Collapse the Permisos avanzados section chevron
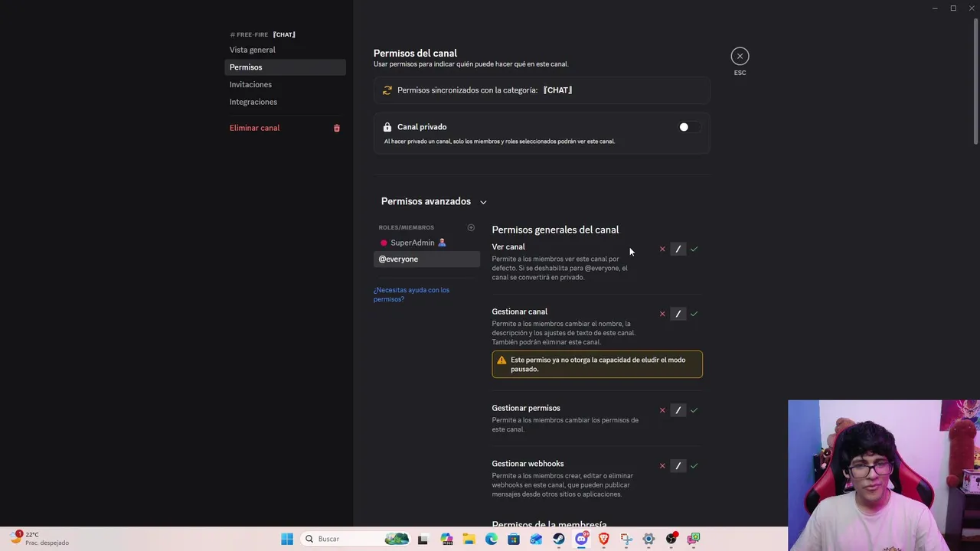980x551 pixels. point(483,202)
